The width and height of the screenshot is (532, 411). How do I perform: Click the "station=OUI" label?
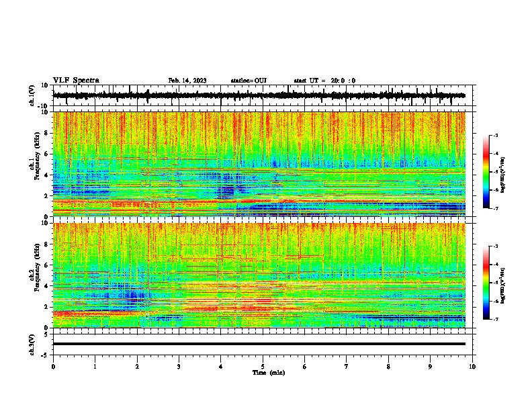coord(249,81)
